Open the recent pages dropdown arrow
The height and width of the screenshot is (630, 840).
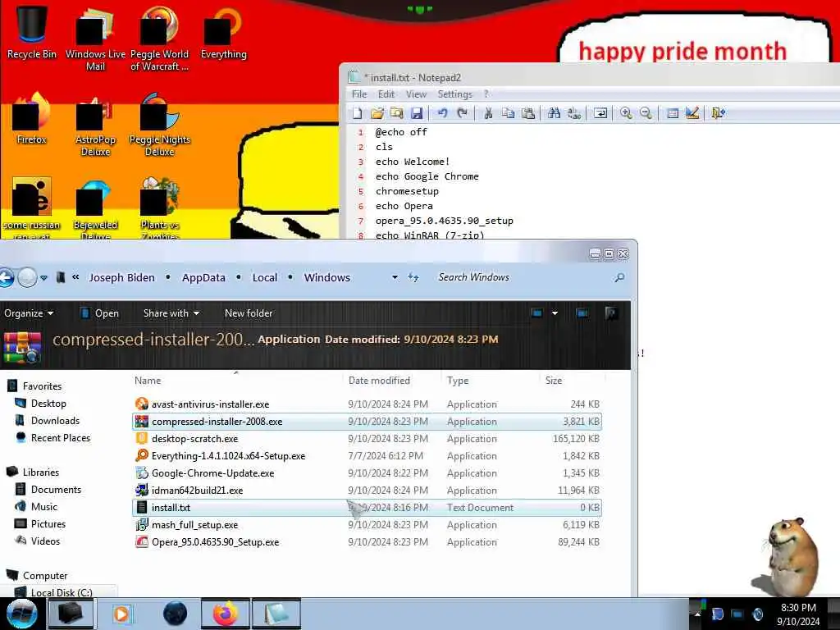point(44,278)
